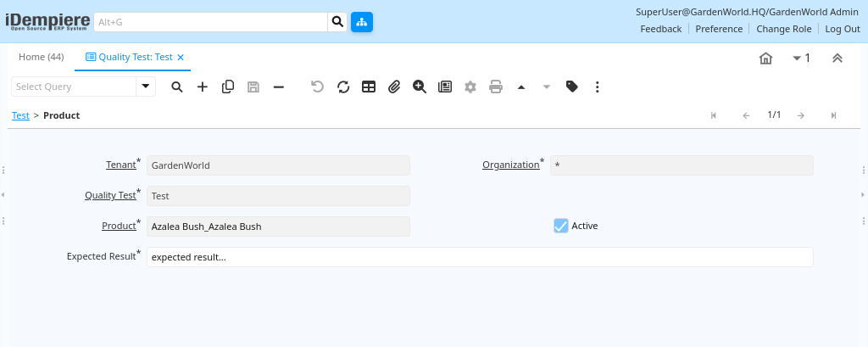The height and width of the screenshot is (347, 868).
Task: Click the Organization field label
Action: (x=511, y=165)
